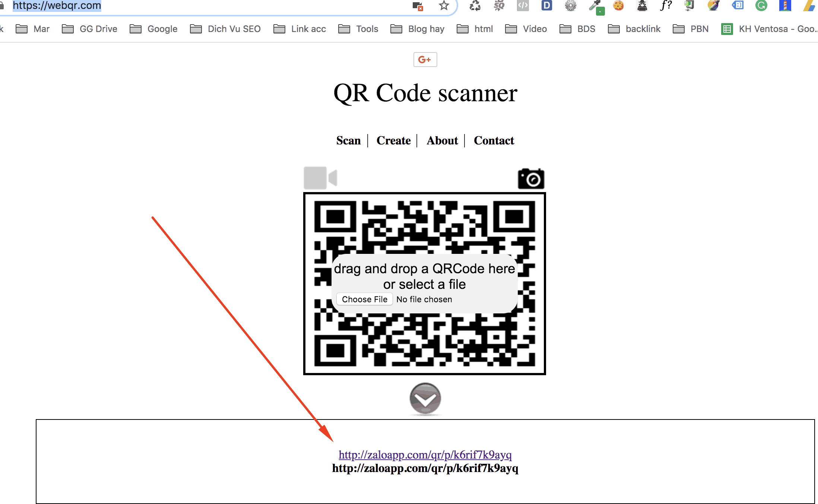Go to the Scan menu item
818x504 pixels.
pyautogui.click(x=348, y=140)
